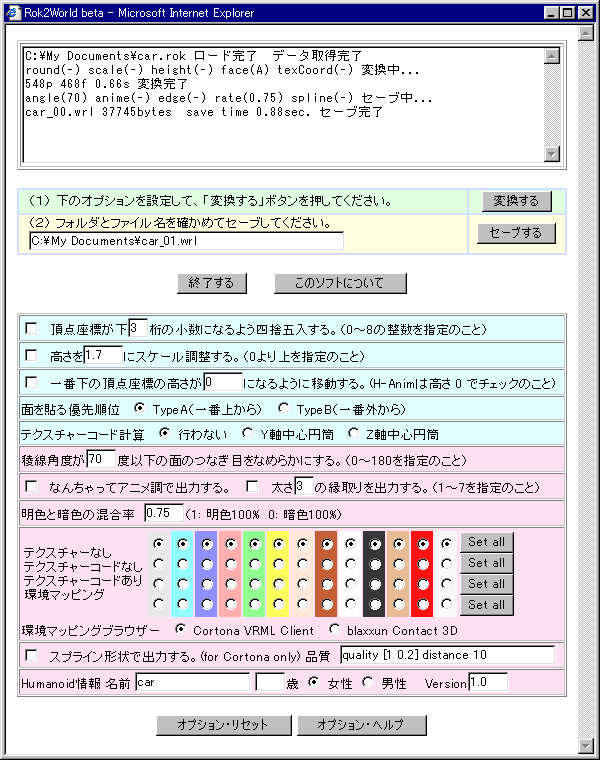Click Set all for 環境マッピング row
The image size is (600, 760).
pos(487,605)
